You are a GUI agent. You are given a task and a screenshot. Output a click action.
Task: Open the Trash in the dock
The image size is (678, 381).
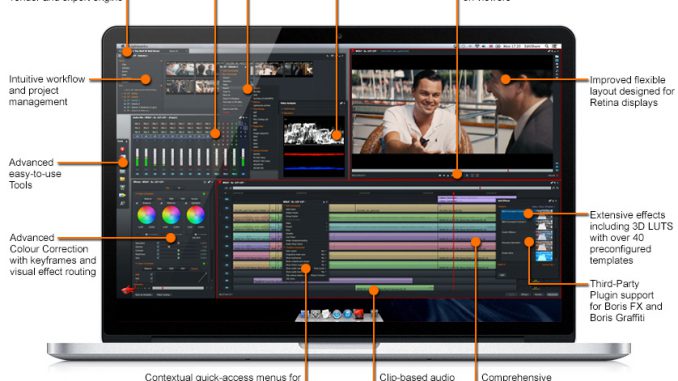click(374, 314)
